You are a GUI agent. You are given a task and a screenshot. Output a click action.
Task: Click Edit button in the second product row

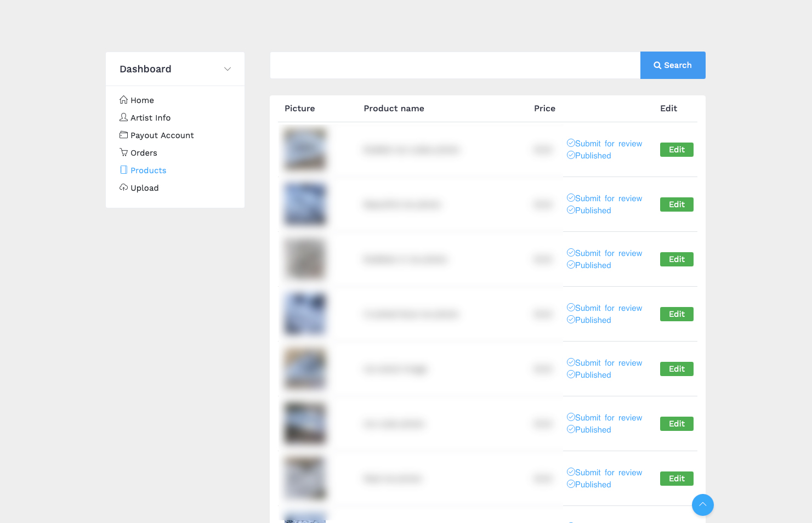(677, 204)
